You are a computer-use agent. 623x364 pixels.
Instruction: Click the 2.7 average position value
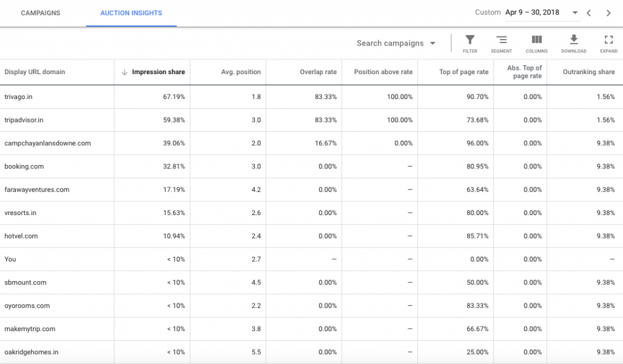pyautogui.click(x=256, y=259)
